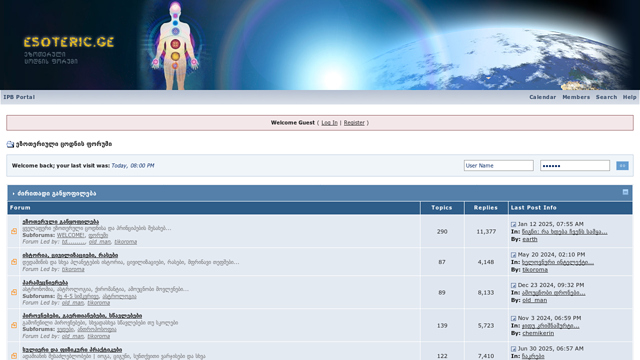Screen dimensions: 640x360
Task: Click the Log In link in welcome banner
Action: click(x=329, y=122)
